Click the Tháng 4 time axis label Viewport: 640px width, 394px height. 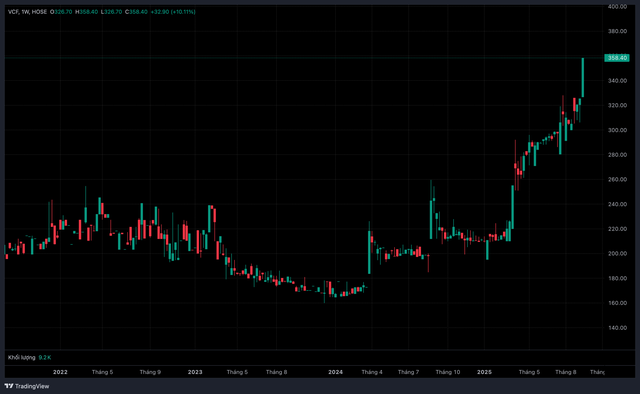pyautogui.click(x=372, y=372)
